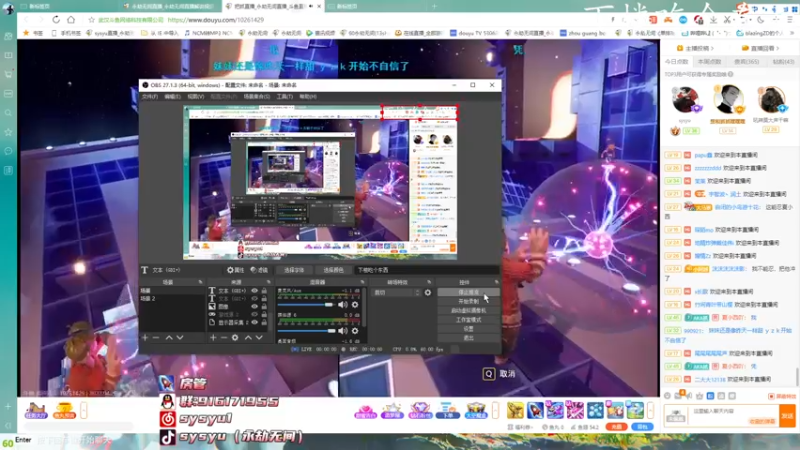Viewport: 800px width, 450px height.
Task: Remove the selected source with the minus icon
Action: tap(224, 338)
